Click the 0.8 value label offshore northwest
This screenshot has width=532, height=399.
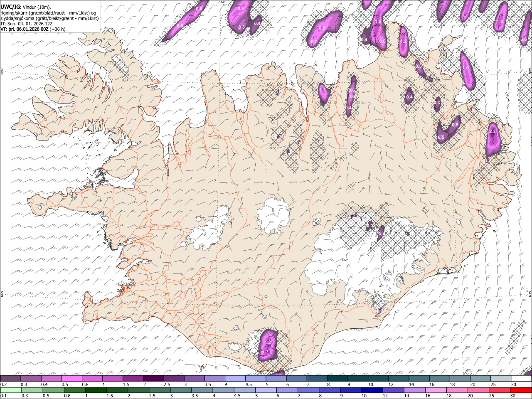[180, 26]
